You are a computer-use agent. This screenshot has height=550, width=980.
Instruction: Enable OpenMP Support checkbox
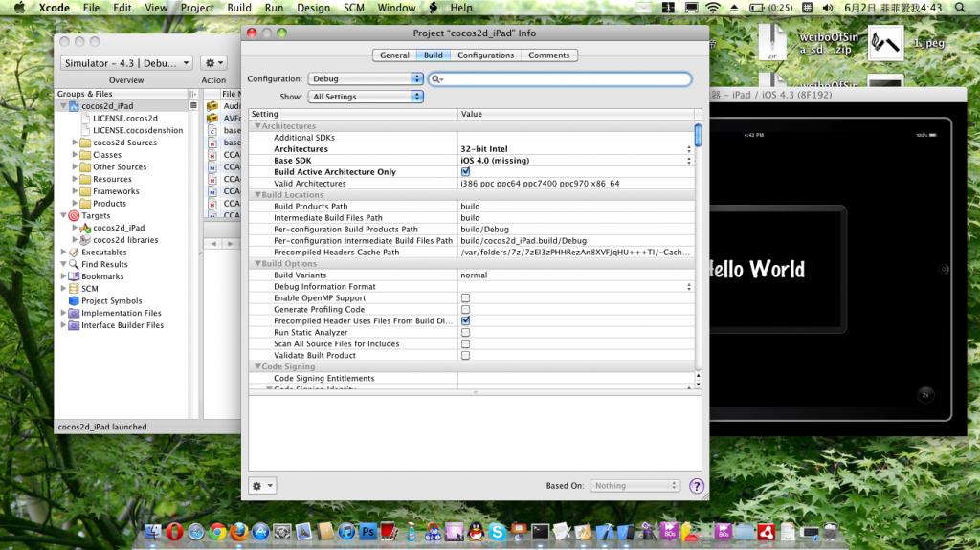tap(466, 298)
